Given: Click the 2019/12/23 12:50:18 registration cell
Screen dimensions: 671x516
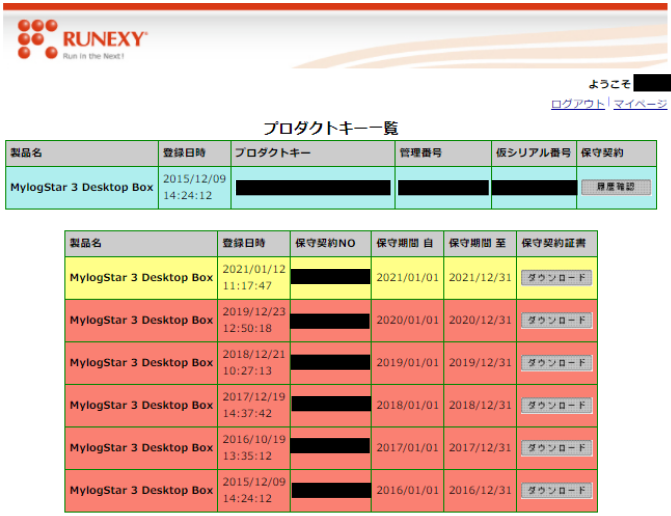Looking at the screenshot, I should (254, 320).
